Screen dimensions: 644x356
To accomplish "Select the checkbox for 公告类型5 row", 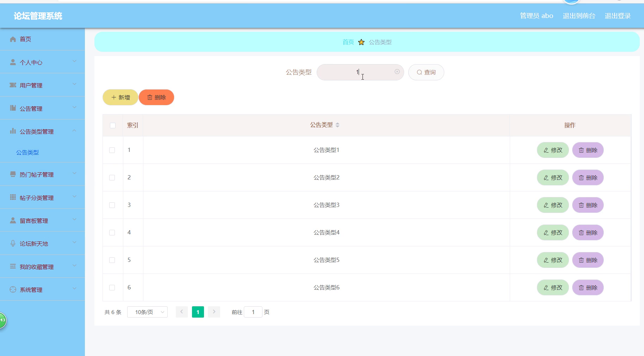I will [112, 260].
